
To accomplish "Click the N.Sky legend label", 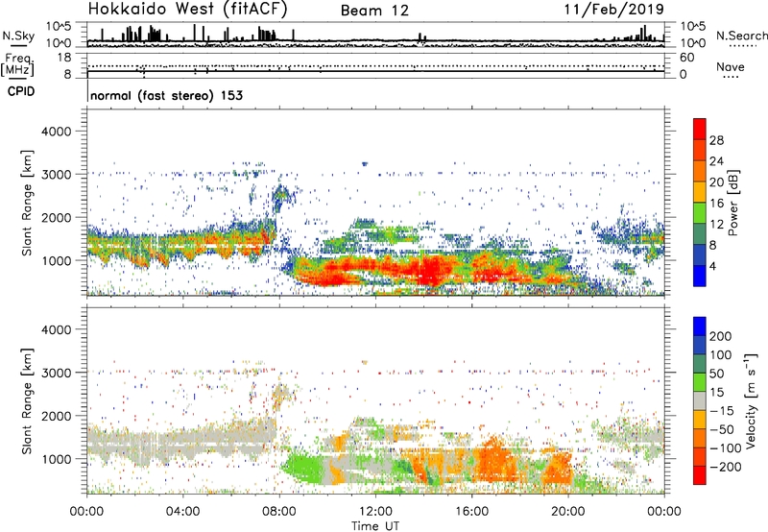I will click(x=18, y=36).
